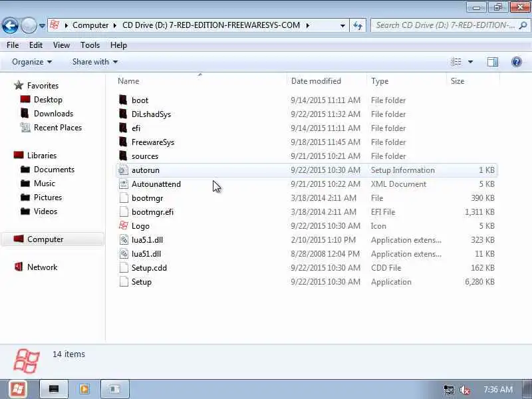532x399 pixels.
Task: Select the FreewareSys folder icon
Action: tap(123, 142)
